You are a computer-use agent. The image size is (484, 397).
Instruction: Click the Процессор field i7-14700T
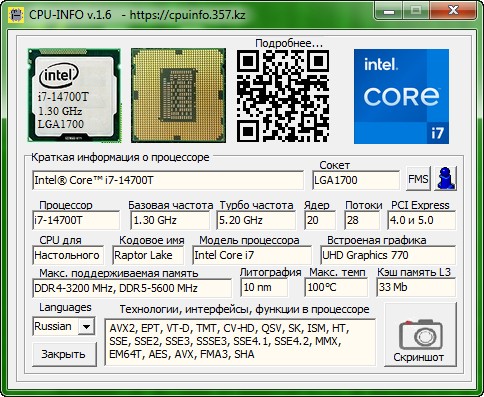(x=76, y=220)
